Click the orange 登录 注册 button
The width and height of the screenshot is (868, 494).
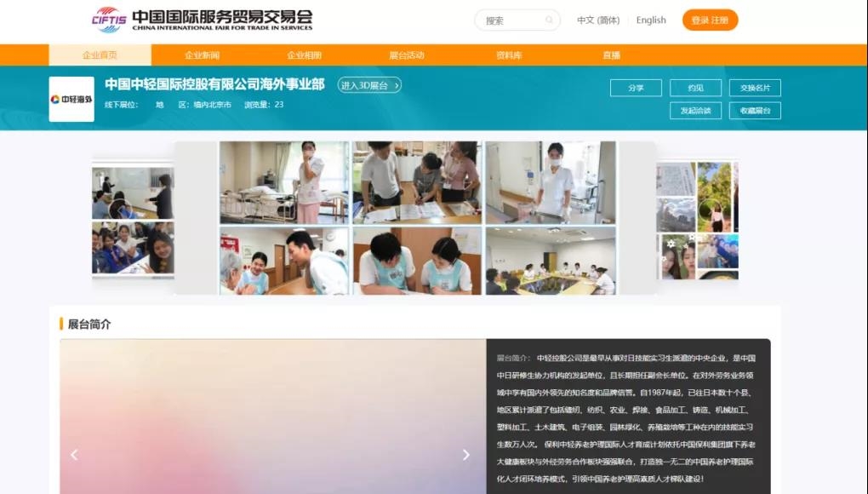[710, 20]
